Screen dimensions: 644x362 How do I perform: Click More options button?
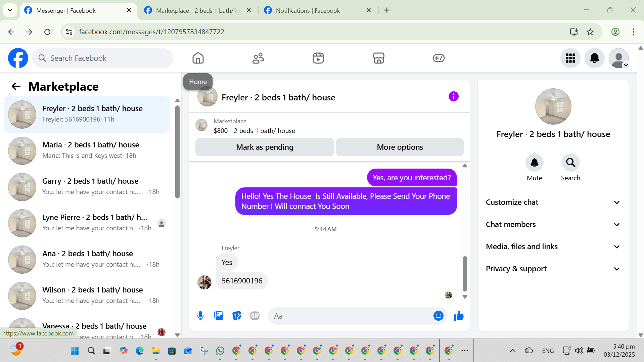(400, 147)
